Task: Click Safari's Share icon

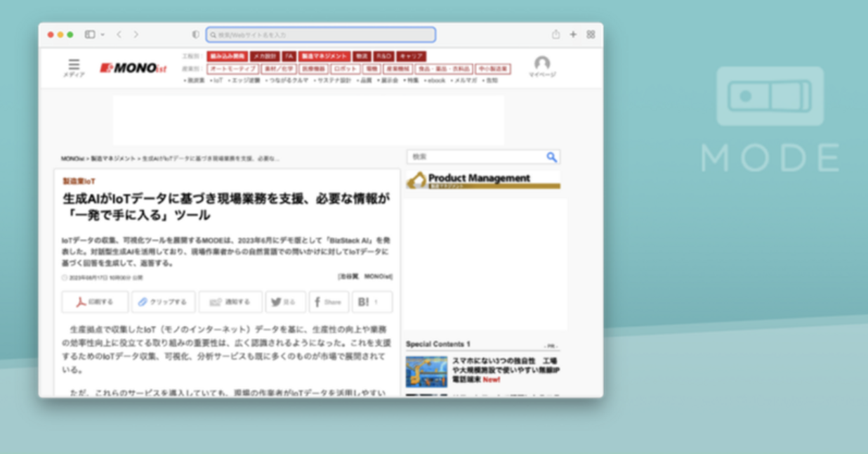Action: [x=555, y=34]
